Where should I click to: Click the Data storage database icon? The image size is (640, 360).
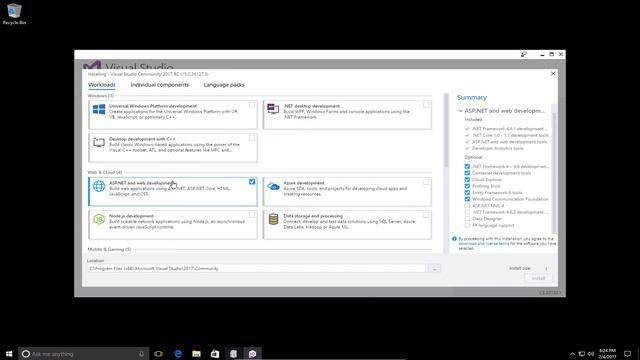coord(273,219)
